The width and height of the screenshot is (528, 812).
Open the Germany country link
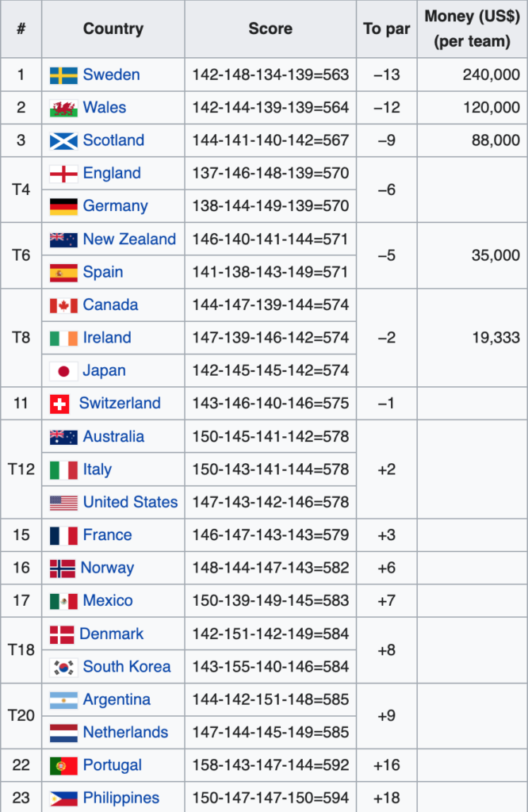pyautogui.click(x=115, y=206)
